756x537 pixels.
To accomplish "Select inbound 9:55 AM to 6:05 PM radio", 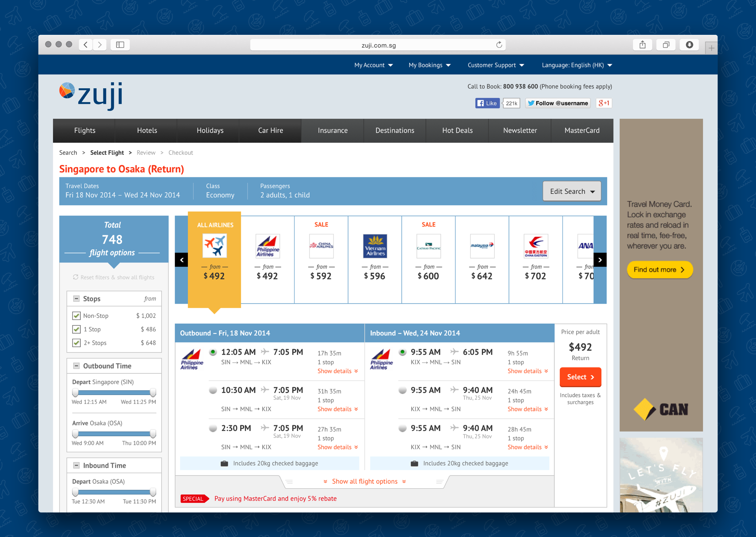I will (x=402, y=352).
